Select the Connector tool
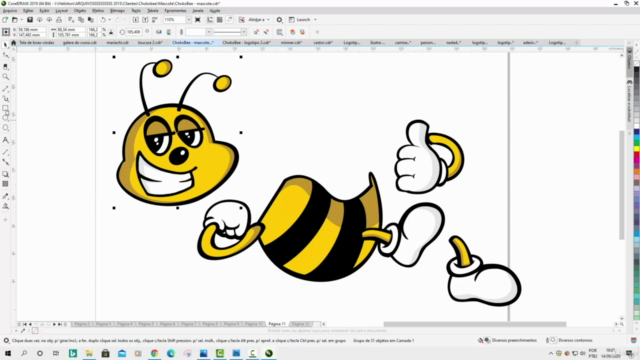Screen dimensions: 640x360 [5, 162]
